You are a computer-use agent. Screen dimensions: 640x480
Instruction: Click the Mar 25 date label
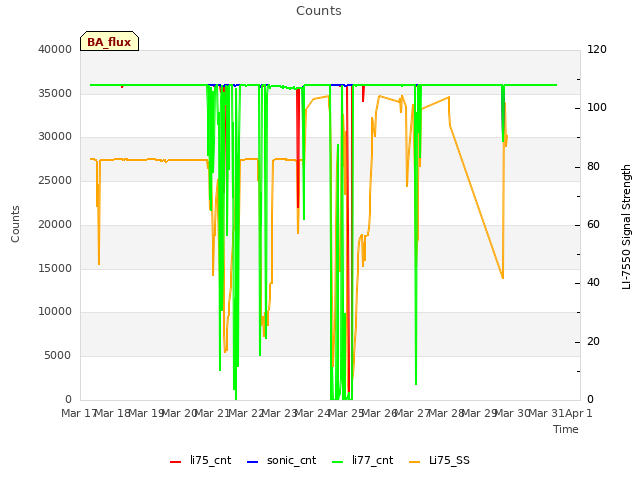pos(346,413)
